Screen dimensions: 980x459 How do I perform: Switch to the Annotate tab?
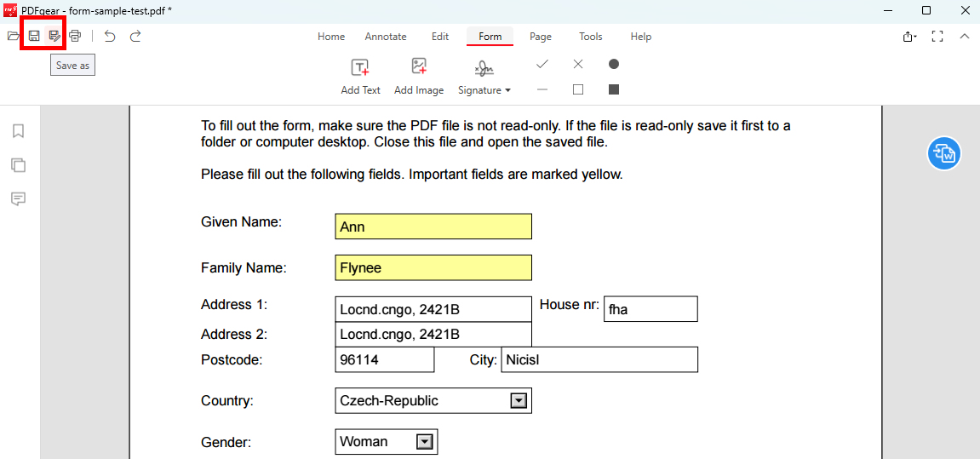click(x=386, y=37)
